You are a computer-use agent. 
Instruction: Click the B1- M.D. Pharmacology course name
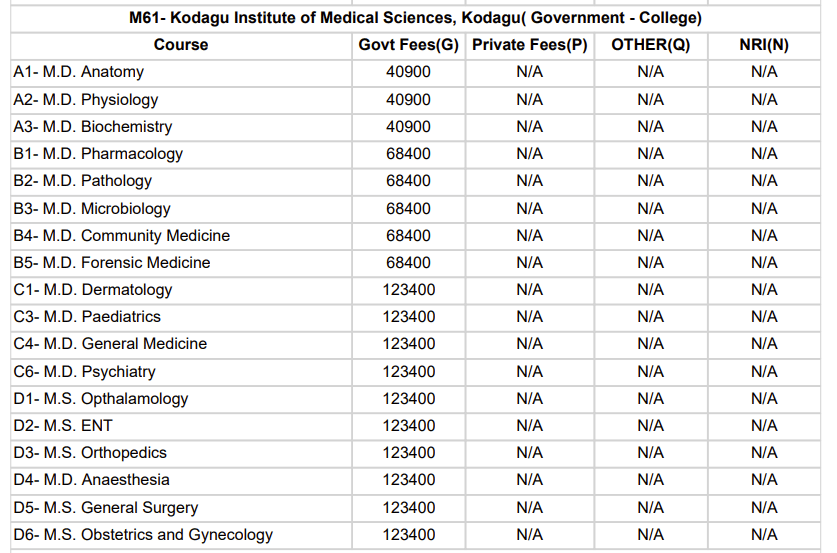pyautogui.click(x=98, y=154)
